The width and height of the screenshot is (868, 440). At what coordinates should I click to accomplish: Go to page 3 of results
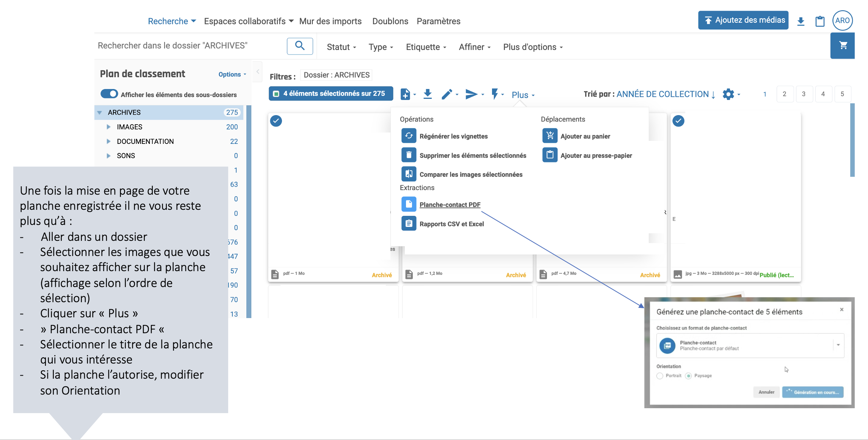(804, 94)
